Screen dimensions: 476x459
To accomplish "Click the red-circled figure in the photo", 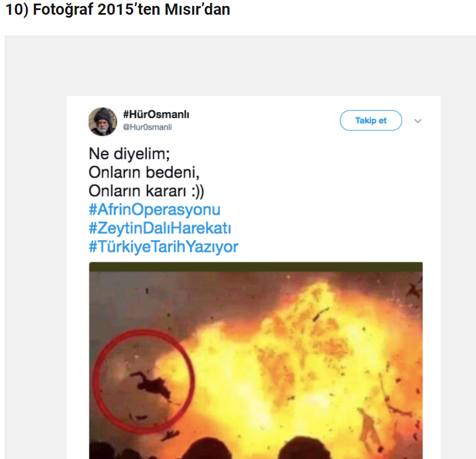I will tap(150, 382).
